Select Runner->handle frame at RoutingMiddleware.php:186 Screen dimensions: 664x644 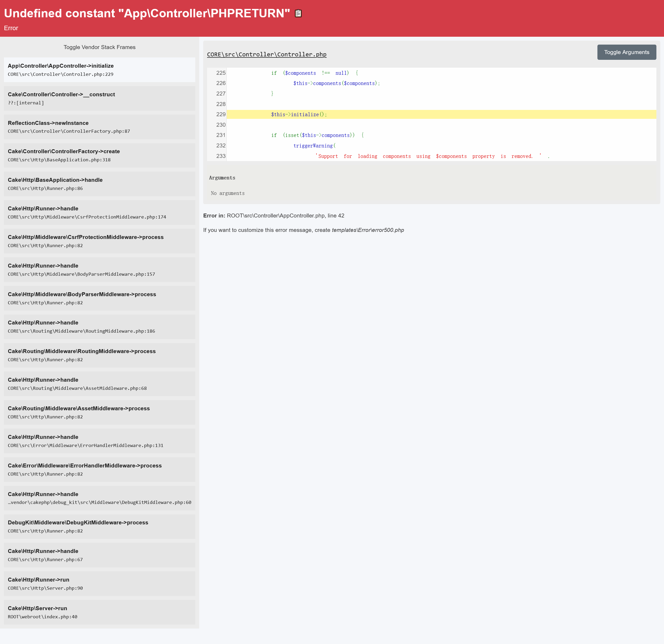(x=100, y=327)
